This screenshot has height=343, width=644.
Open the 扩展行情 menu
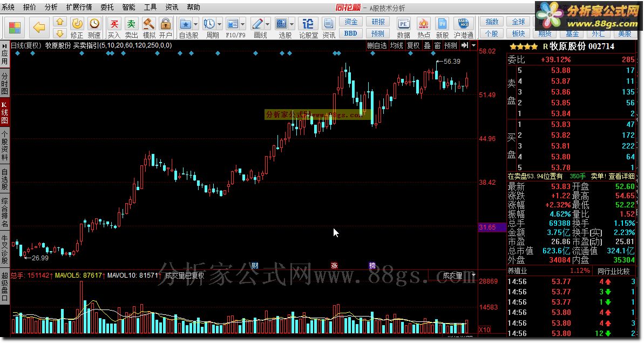(79, 7)
